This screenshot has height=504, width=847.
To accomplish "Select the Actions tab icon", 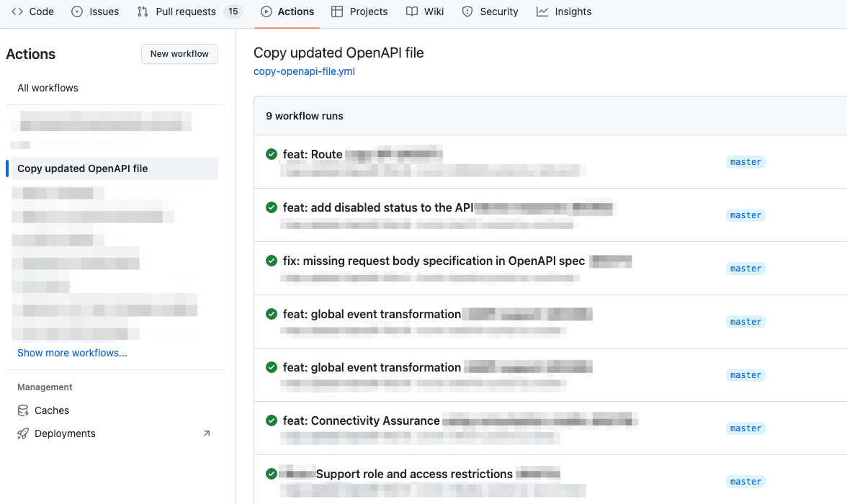I will click(266, 12).
